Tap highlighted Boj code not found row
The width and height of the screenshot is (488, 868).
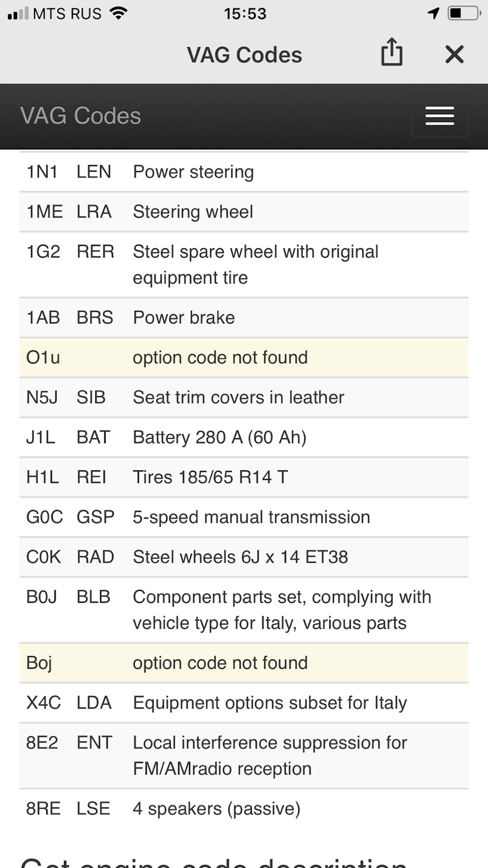[244, 663]
